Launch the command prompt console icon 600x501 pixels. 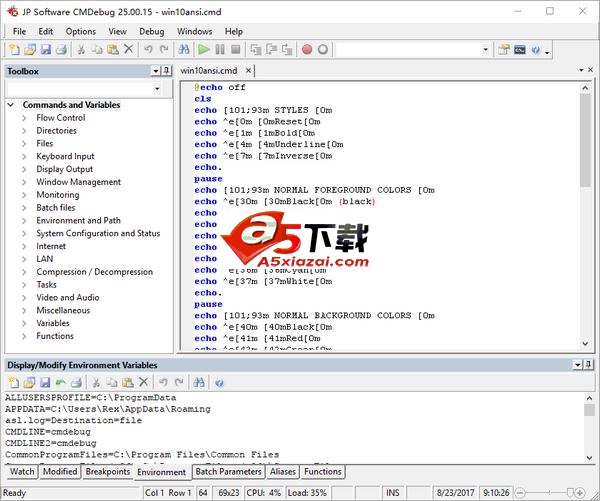click(520, 49)
